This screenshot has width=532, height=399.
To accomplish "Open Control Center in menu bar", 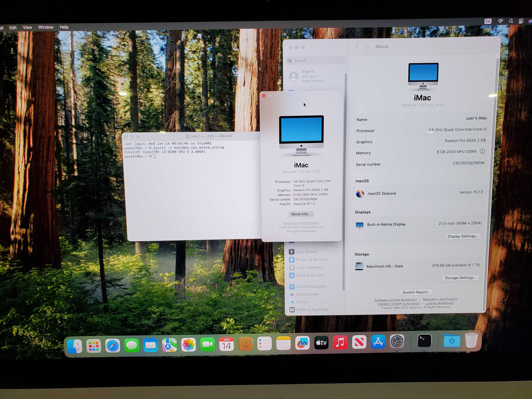I will pos(521,21).
